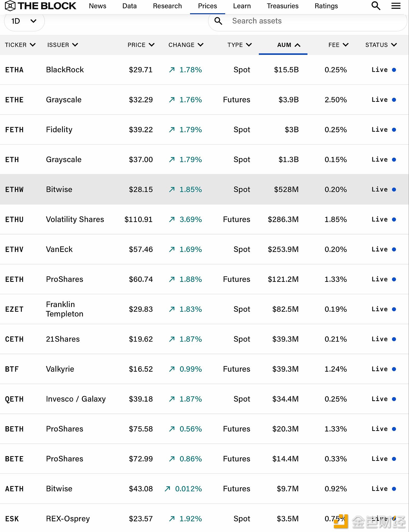Click the jinse watermark logo icon
The height and width of the screenshot is (532, 409).
point(341,521)
